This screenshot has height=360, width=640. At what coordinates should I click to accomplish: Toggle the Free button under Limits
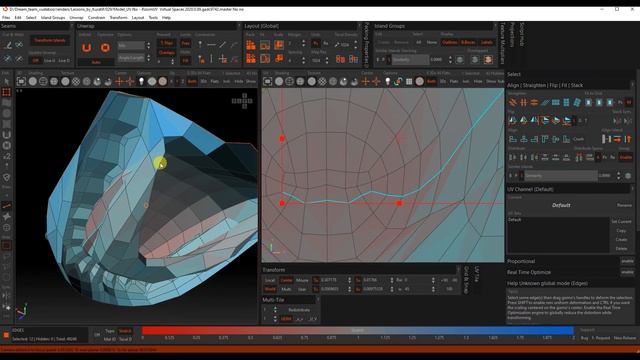[185, 43]
